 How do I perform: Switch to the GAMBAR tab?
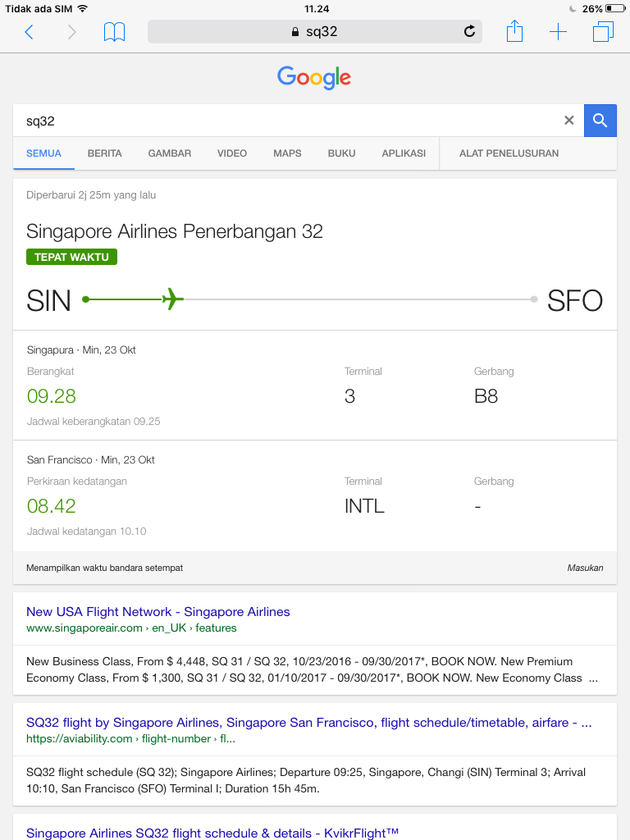(x=169, y=153)
